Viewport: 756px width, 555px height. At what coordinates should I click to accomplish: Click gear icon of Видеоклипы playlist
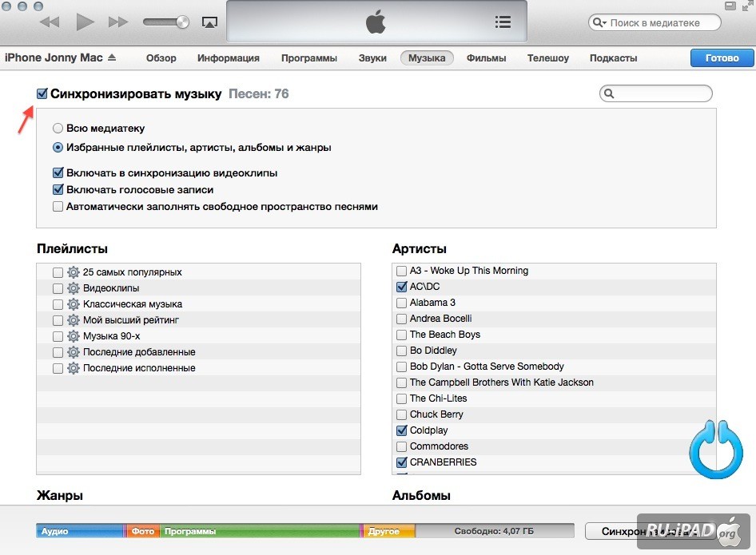(x=74, y=288)
